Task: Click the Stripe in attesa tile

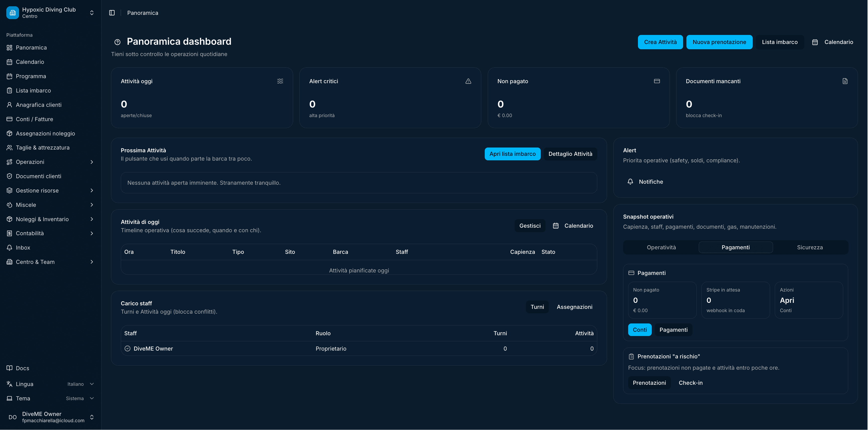Action: point(736,301)
